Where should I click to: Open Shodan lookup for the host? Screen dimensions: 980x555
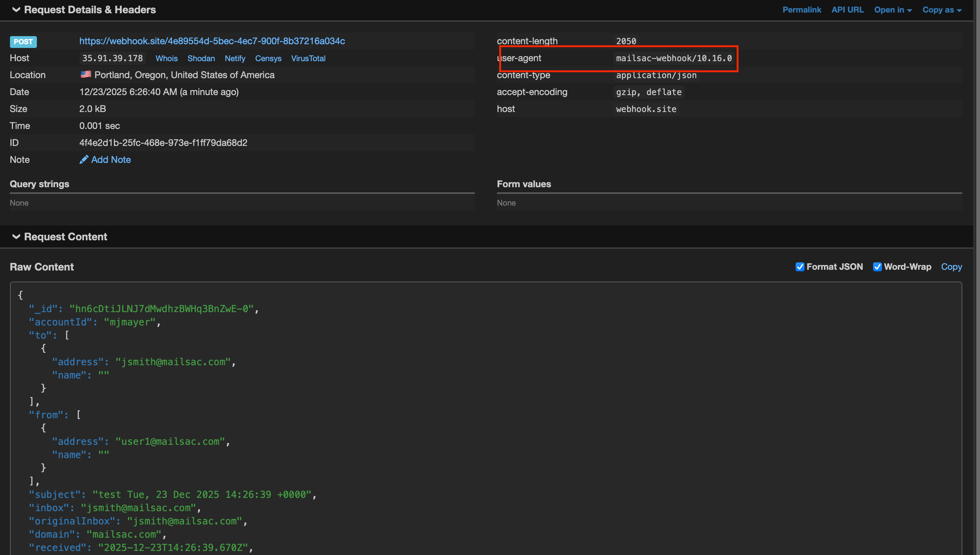click(201, 58)
